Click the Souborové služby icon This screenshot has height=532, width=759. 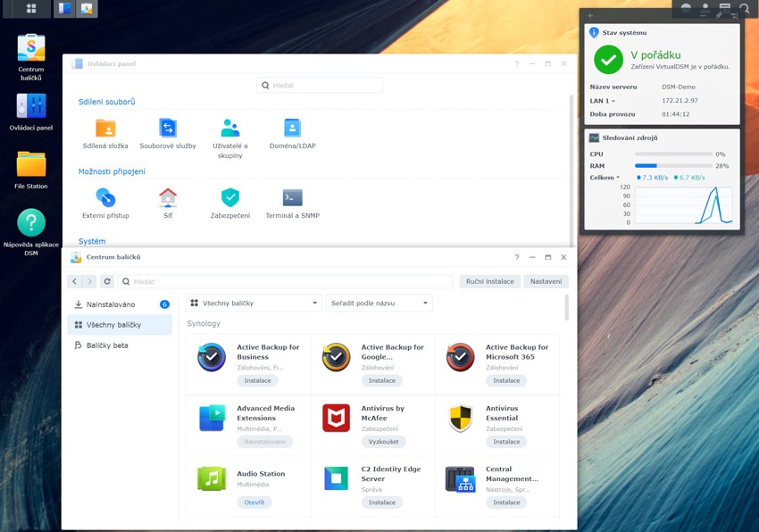(168, 128)
